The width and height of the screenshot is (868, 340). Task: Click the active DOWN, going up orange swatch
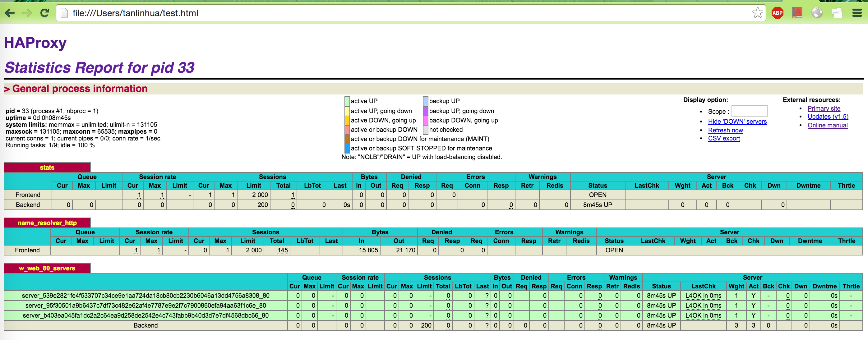[x=347, y=120]
